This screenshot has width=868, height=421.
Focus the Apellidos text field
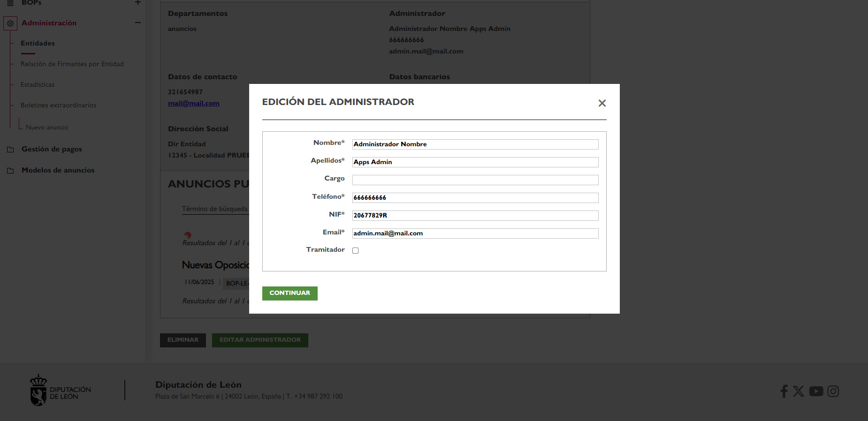[x=475, y=162]
